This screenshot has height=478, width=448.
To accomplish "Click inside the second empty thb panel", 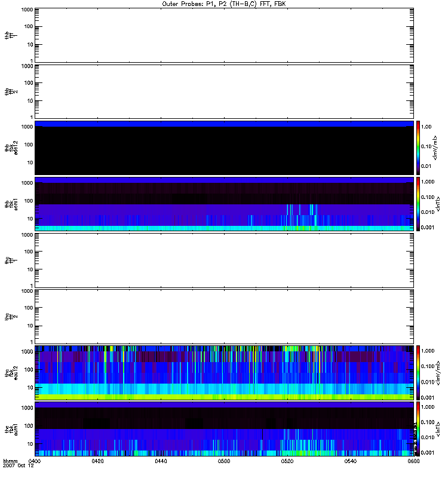I will coord(224,91).
